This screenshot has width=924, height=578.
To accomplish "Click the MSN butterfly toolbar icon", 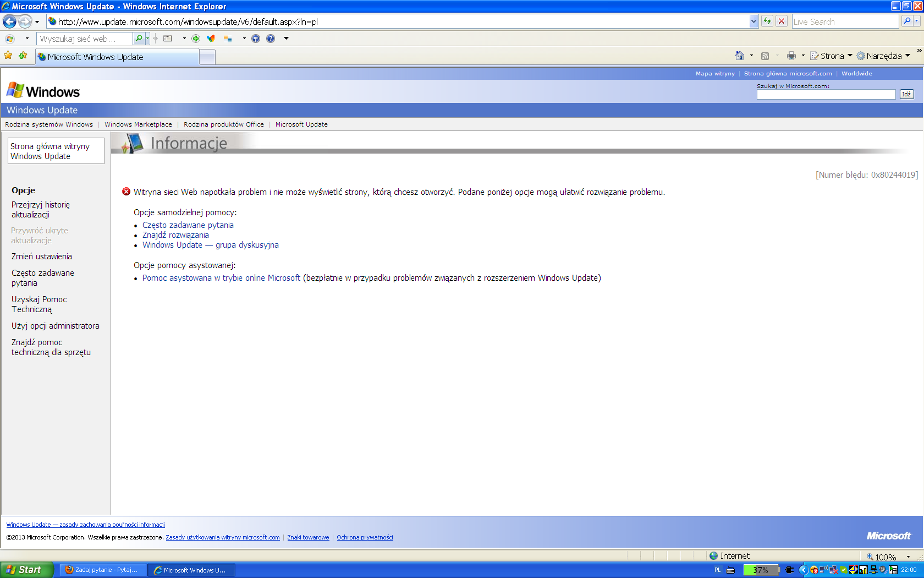I will 211,39.
